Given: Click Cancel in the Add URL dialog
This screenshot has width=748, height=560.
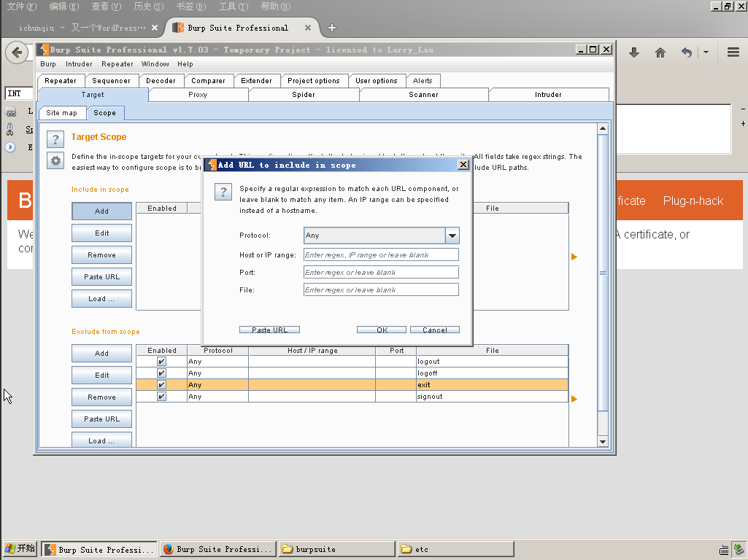Looking at the screenshot, I should click(x=434, y=330).
